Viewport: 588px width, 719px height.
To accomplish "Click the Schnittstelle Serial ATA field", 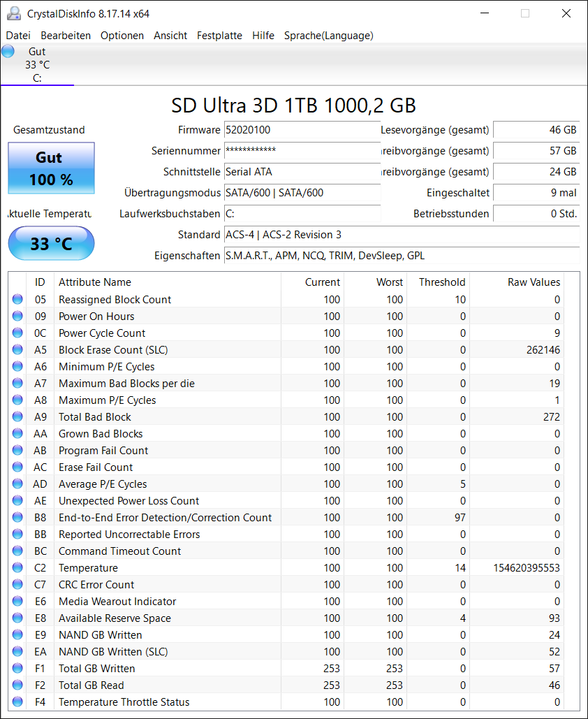I will click(302, 172).
